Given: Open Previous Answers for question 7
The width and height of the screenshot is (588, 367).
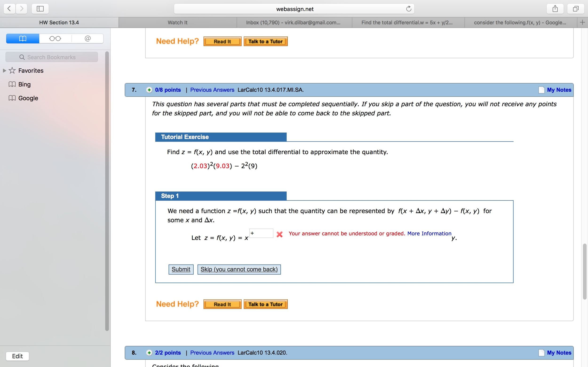Looking at the screenshot, I should pyautogui.click(x=212, y=90).
